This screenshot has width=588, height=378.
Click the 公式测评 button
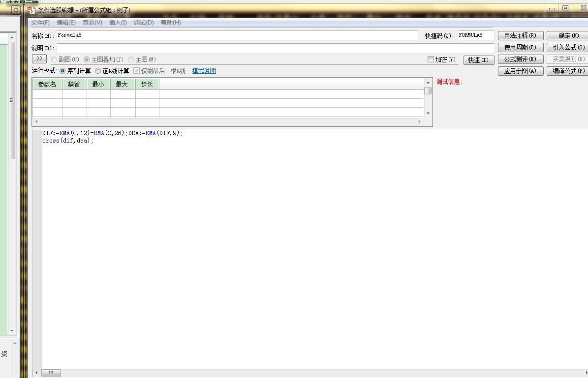point(521,59)
